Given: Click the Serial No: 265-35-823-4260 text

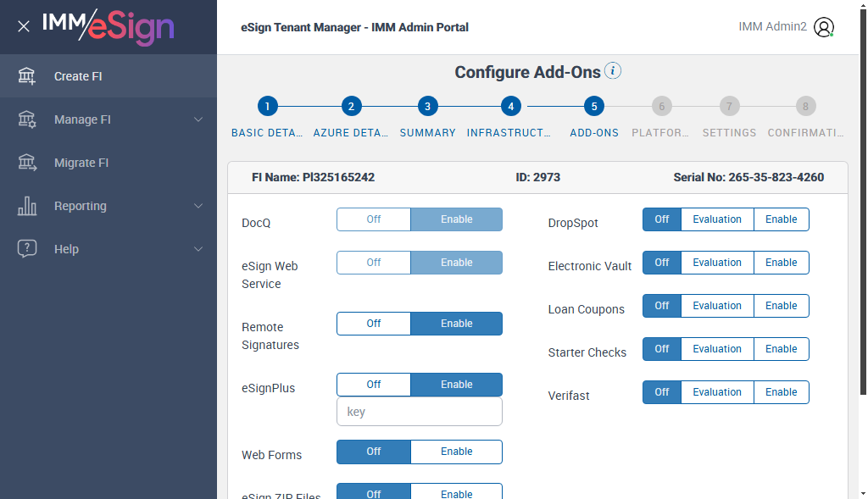Looking at the screenshot, I should (748, 177).
